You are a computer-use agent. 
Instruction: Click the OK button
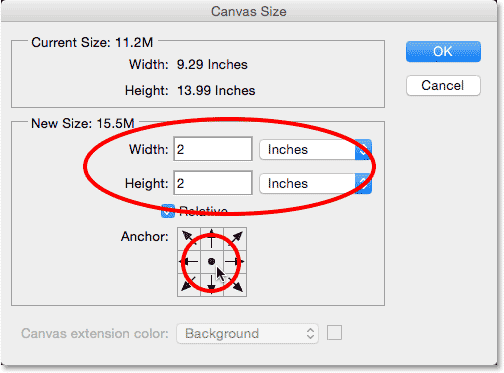pyautogui.click(x=443, y=51)
